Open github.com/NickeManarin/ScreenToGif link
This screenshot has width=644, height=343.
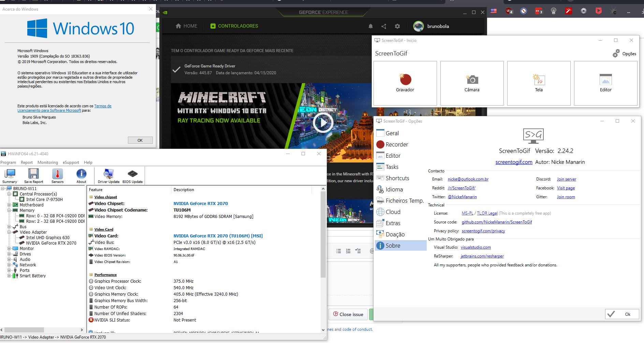(x=497, y=222)
